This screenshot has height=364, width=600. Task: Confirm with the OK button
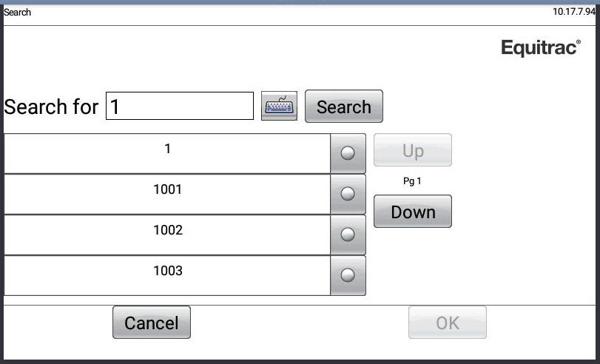[447, 323]
